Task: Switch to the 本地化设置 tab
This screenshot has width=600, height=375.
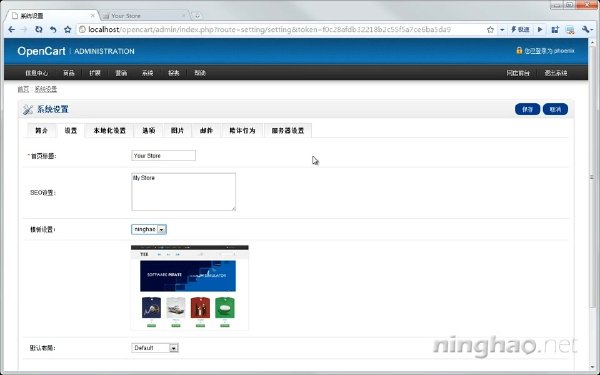Action: pos(109,130)
